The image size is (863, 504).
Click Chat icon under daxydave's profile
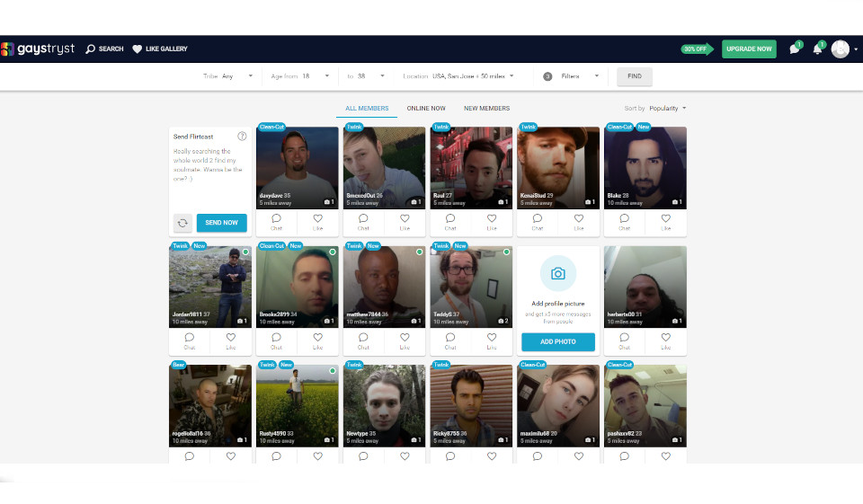276,217
